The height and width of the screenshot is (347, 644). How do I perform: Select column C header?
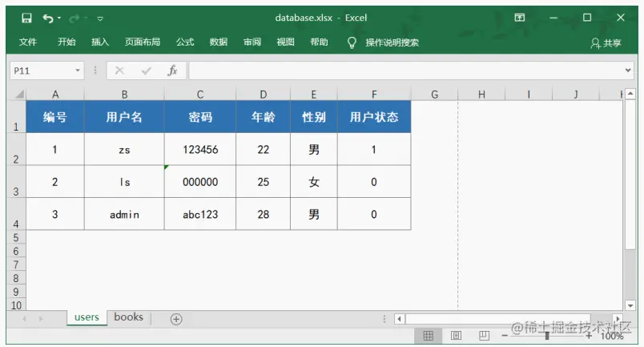click(x=200, y=94)
